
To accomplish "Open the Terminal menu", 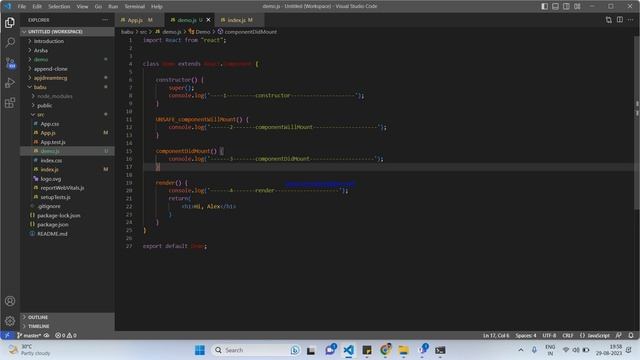I will tap(134, 7).
